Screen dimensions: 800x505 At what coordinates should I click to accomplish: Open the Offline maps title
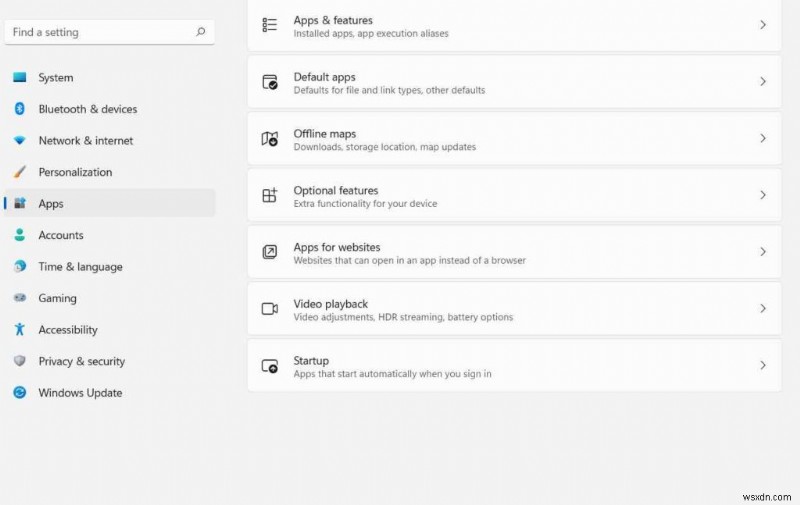coord(324,133)
